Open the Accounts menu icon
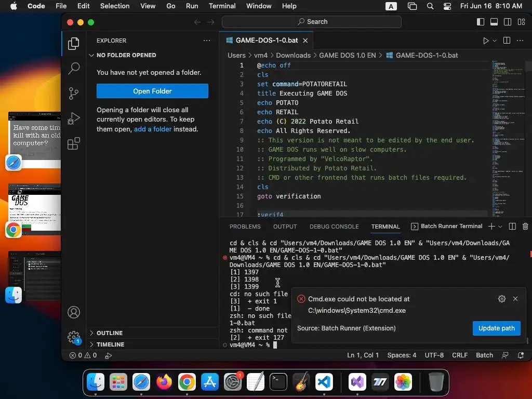Viewport: 532px width, 399px height. click(x=74, y=312)
